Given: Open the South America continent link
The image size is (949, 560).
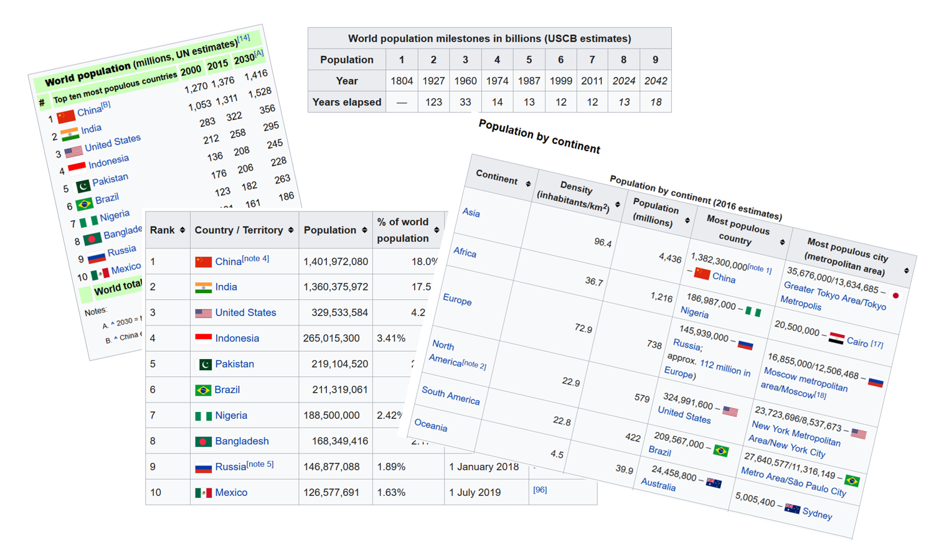Looking at the screenshot, I should 450,396.
